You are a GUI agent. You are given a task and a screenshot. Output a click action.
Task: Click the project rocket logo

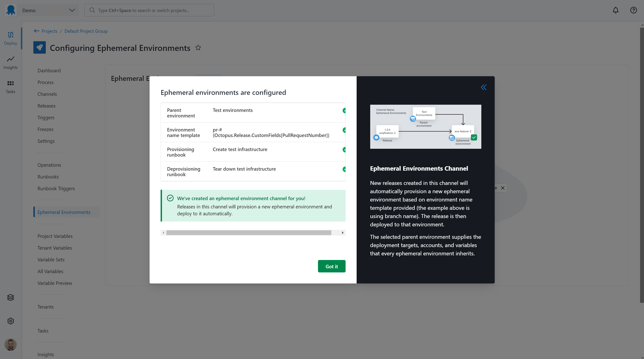(40, 47)
